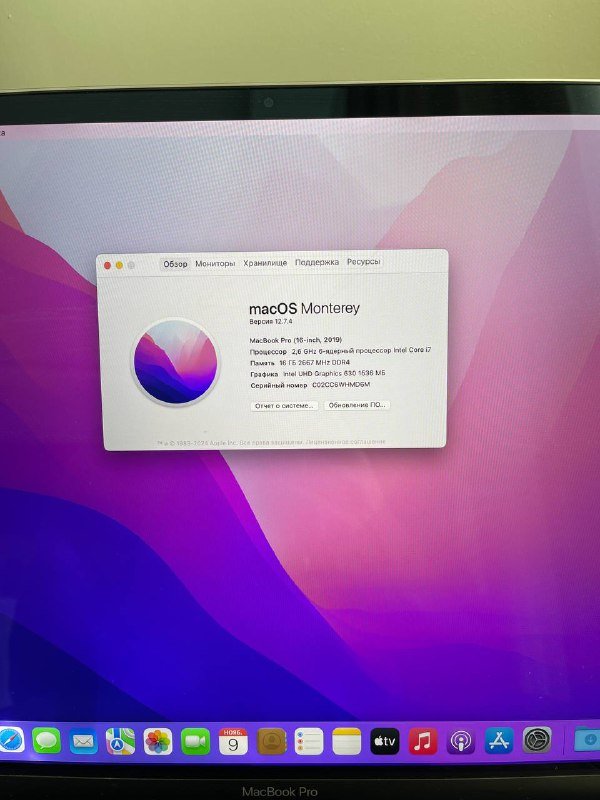The height and width of the screenshot is (800, 600).
Task: Open the App Store
Action: click(499, 741)
